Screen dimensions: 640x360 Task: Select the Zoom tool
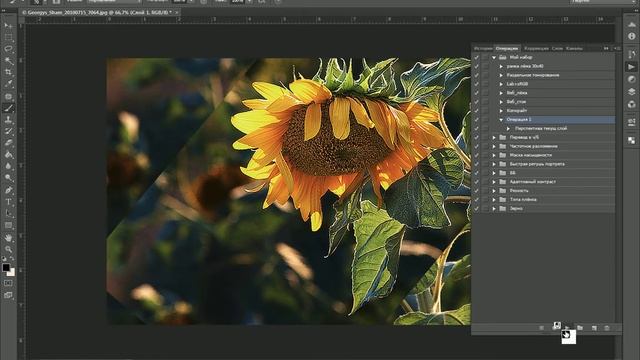point(8,249)
